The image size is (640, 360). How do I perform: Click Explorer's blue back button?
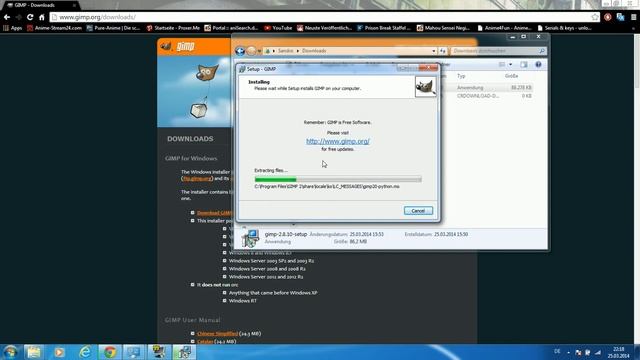[240, 51]
